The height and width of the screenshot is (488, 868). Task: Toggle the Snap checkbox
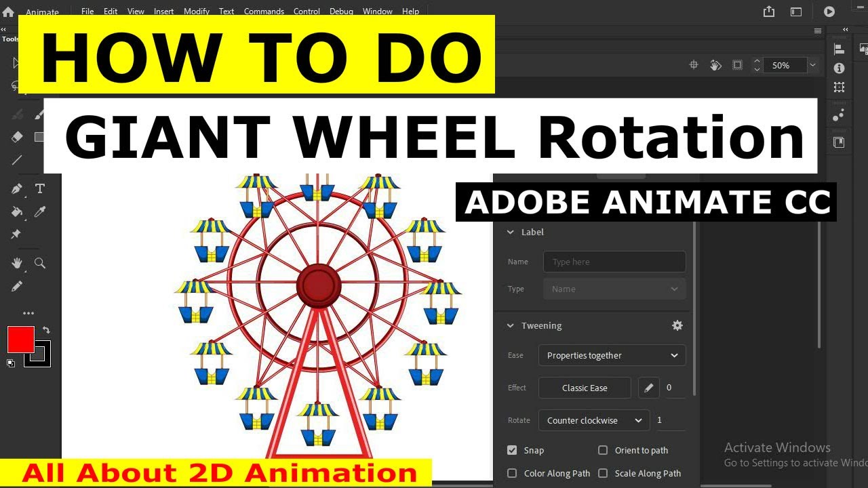pos(512,450)
